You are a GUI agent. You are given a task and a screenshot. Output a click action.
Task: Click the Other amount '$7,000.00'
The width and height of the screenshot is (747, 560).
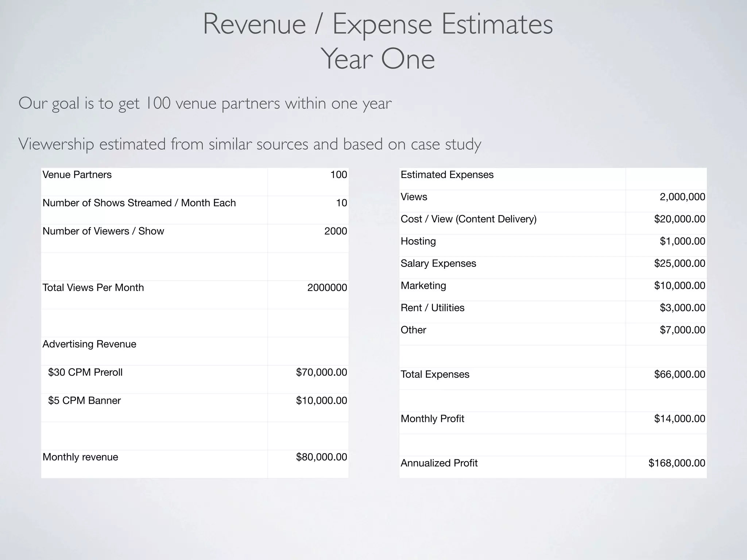682,330
